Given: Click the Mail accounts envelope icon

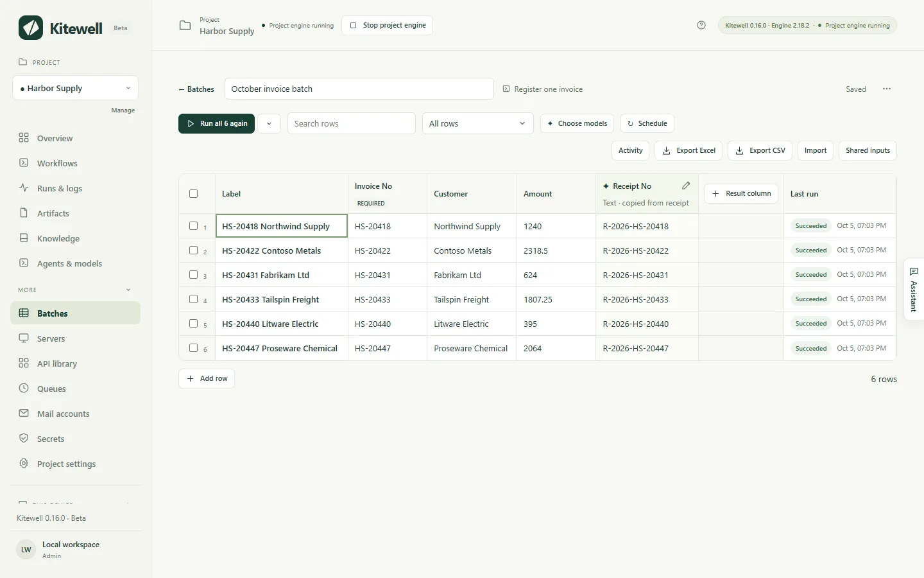Looking at the screenshot, I should [x=24, y=413].
